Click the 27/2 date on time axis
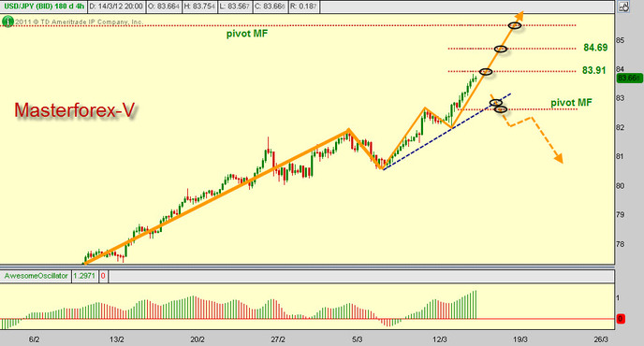Image resolution: width=644 pixels, height=346 pixels. click(278, 339)
